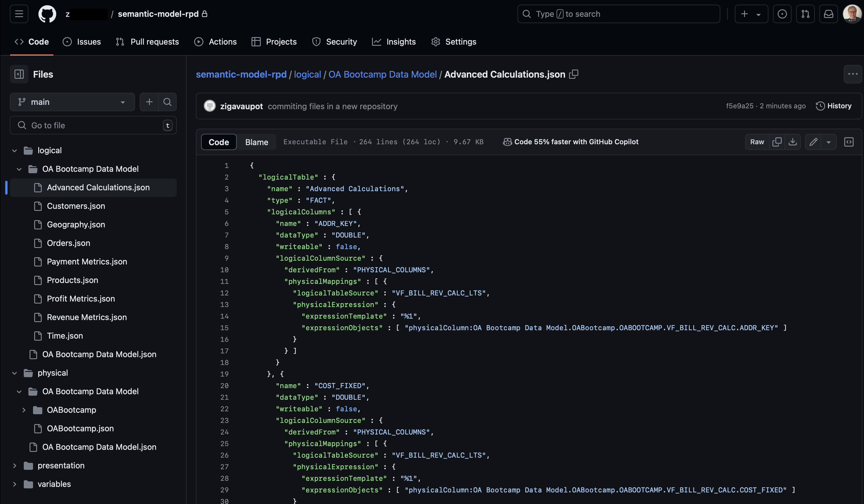864x504 pixels.
Task: Click the semantic-model-rpd breadcrumb link
Action: coord(241,74)
